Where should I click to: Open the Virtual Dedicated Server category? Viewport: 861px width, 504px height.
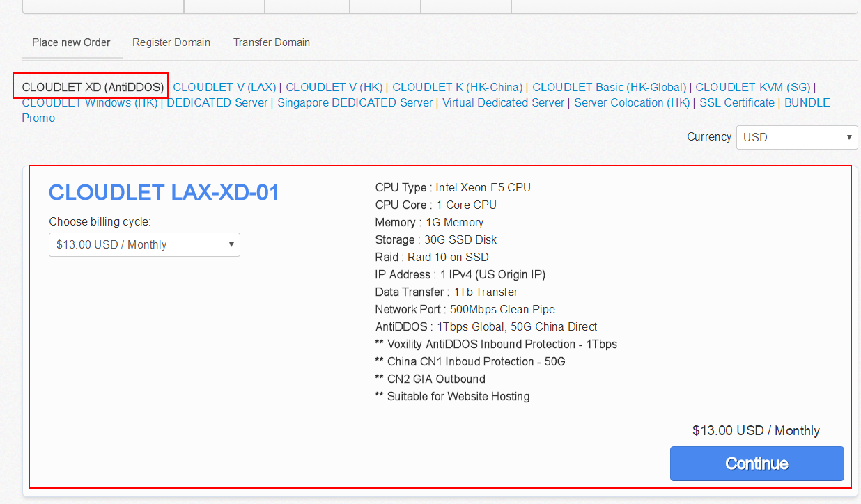click(x=504, y=102)
